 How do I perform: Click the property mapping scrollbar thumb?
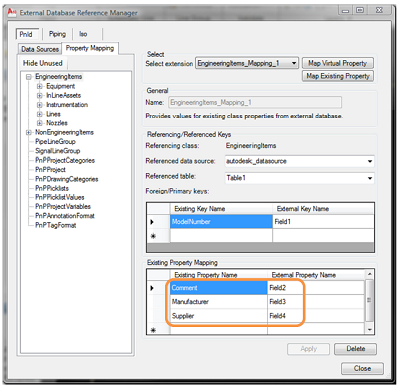click(x=369, y=300)
